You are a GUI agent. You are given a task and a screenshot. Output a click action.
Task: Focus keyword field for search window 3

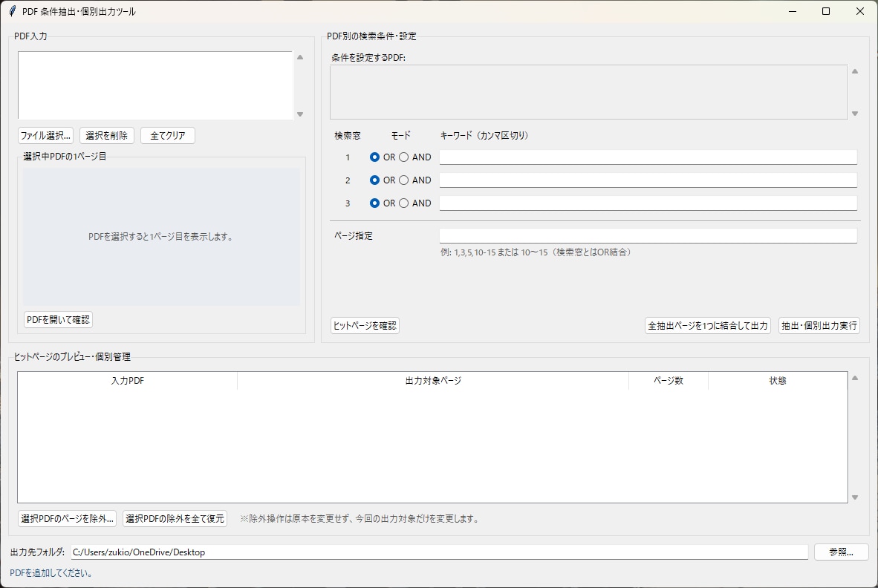648,203
